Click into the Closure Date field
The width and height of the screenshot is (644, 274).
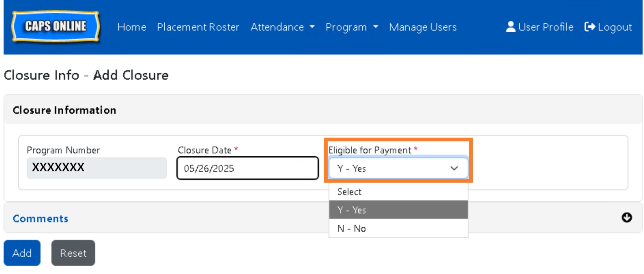[247, 169]
